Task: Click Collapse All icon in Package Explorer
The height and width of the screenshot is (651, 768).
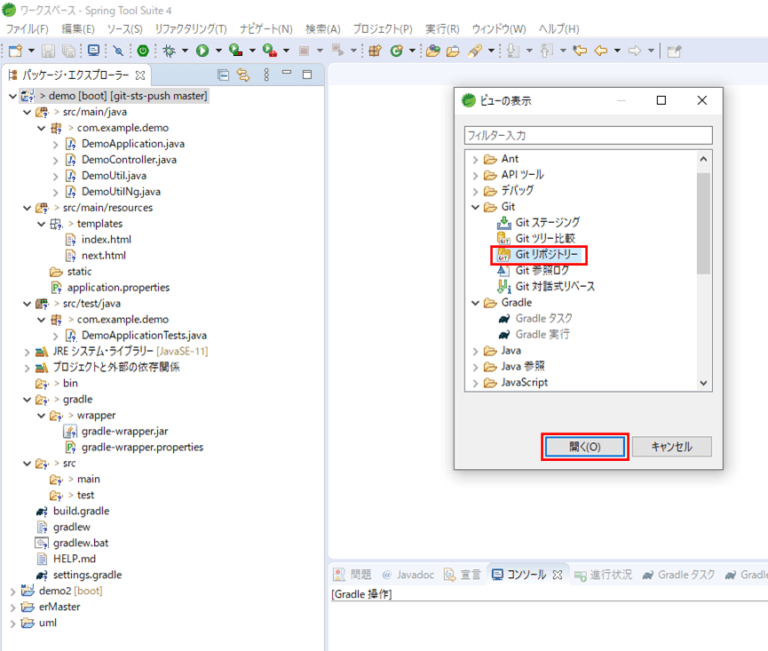Action: [x=223, y=74]
